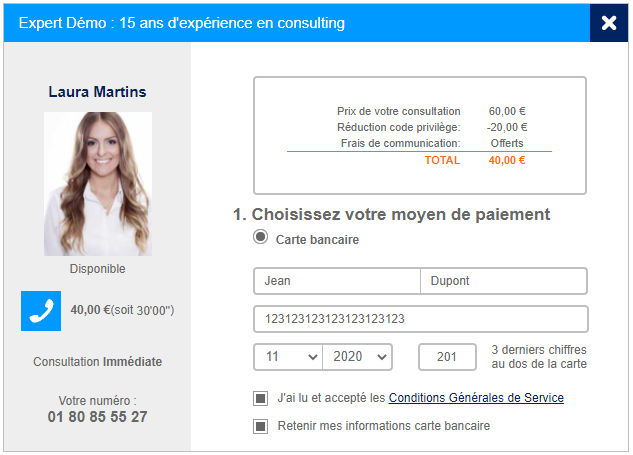The height and width of the screenshot is (455, 633).
Task: Open the expiry year dropdown showing 2020
Action: [x=358, y=357]
